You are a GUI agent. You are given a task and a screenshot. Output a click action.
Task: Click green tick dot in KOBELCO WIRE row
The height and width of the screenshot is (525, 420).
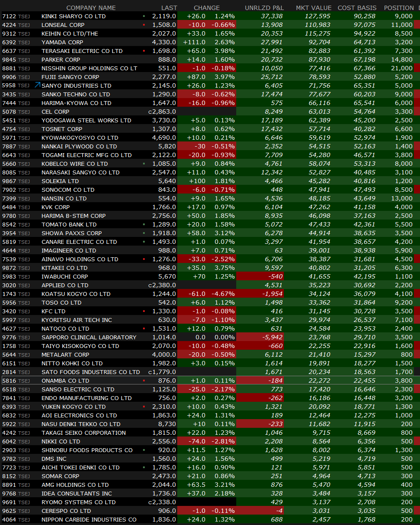click(x=144, y=164)
